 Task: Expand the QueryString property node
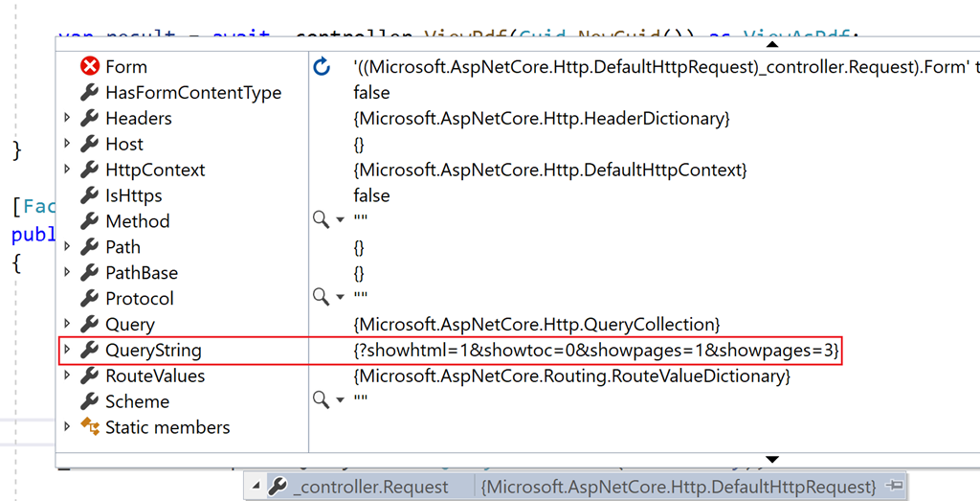point(67,351)
